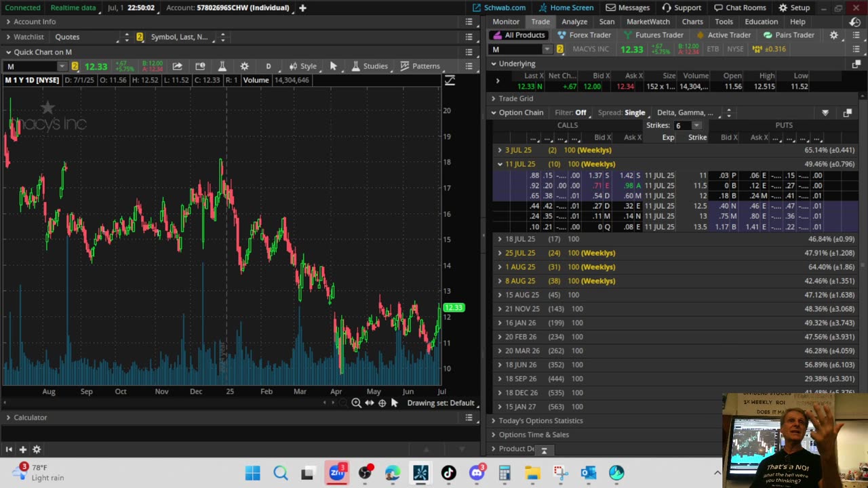Go to the MarketWatch tab

[x=648, y=22]
